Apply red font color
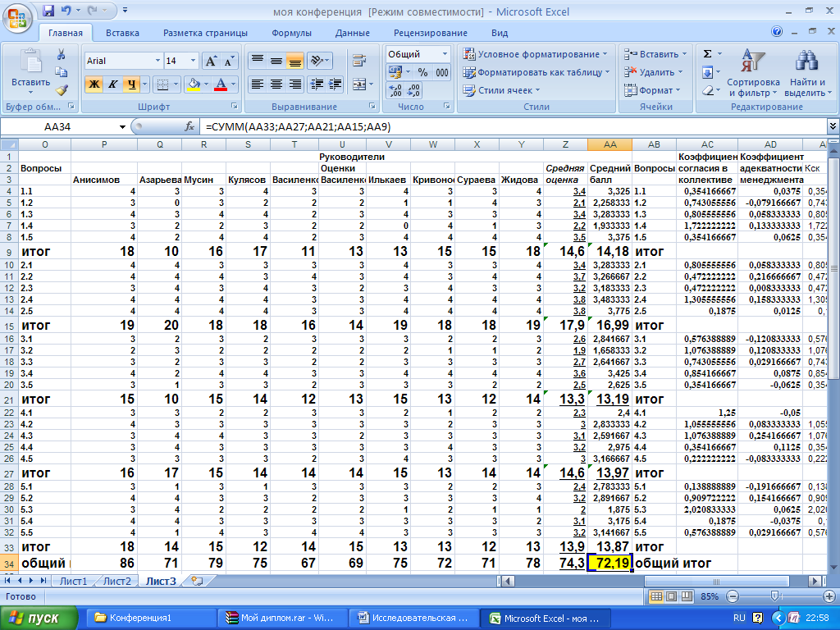 point(220,84)
